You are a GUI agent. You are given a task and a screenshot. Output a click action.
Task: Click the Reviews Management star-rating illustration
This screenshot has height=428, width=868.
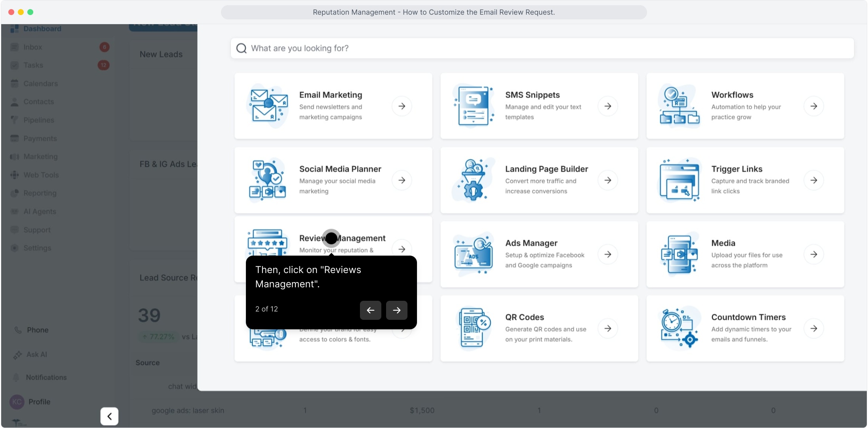(x=268, y=243)
